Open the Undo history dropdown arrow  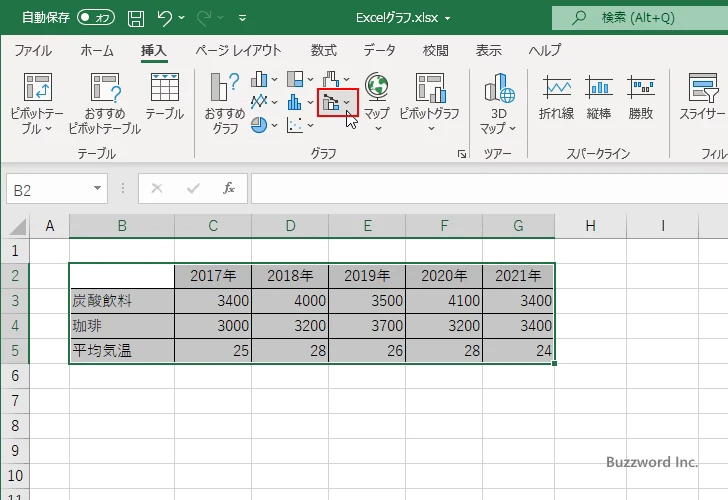pyautogui.click(x=182, y=18)
